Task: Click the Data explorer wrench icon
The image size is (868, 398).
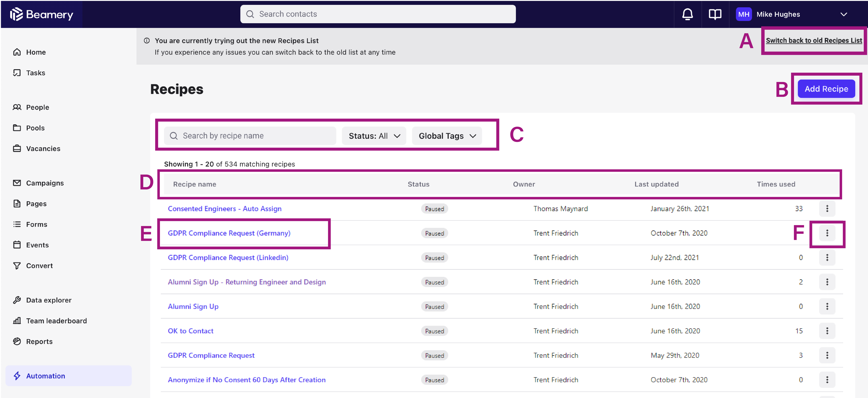Action: click(x=17, y=300)
